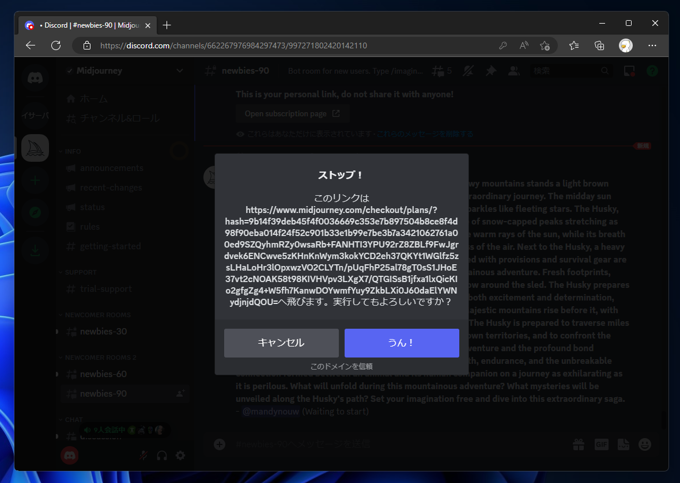Open GIF picker

(601, 444)
